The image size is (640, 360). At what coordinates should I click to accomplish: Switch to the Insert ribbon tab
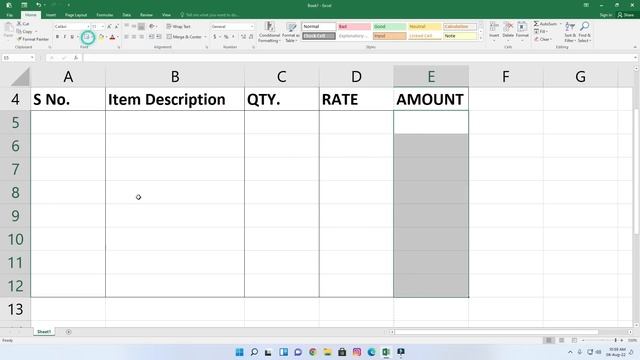coord(51,15)
